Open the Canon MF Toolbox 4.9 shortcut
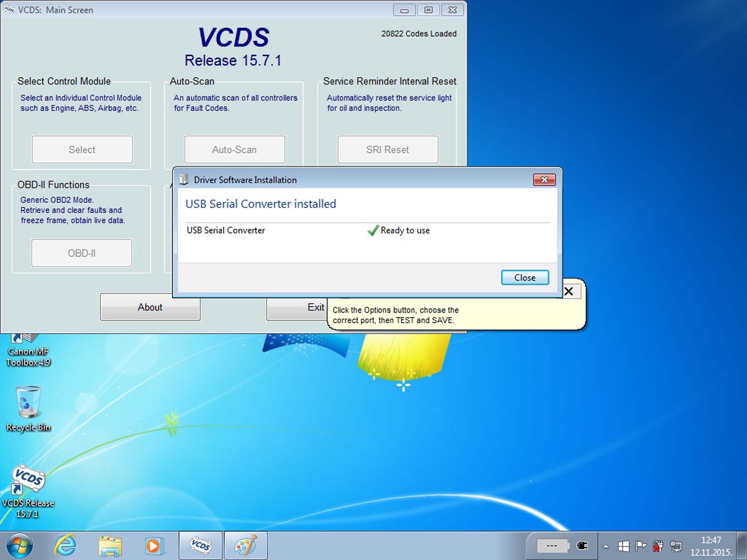Viewport: 747px width, 560px height. (x=28, y=351)
